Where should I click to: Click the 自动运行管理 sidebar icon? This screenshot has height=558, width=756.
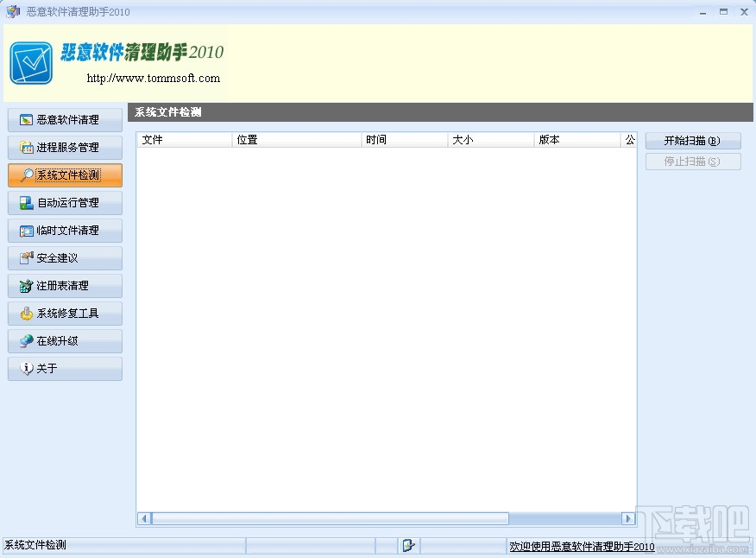point(26,203)
